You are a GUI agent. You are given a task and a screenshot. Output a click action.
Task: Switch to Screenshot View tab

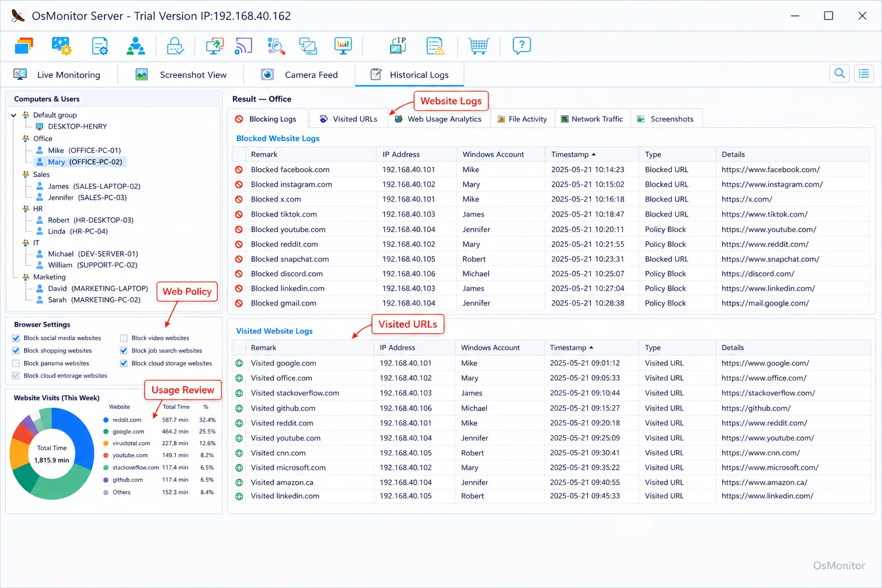[x=181, y=75]
